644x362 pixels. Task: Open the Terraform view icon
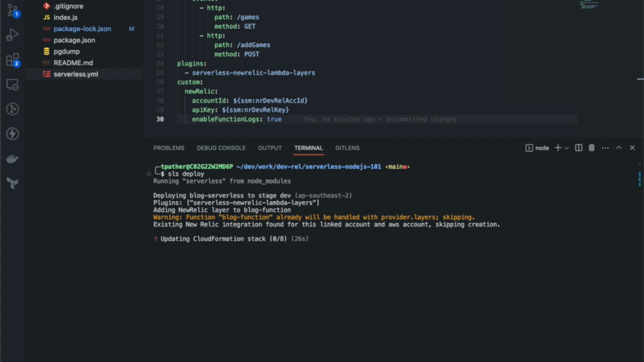pos(12,183)
